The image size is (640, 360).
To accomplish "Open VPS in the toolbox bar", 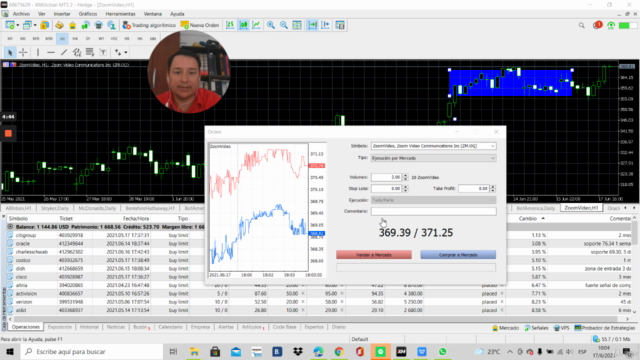I will [562, 328].
